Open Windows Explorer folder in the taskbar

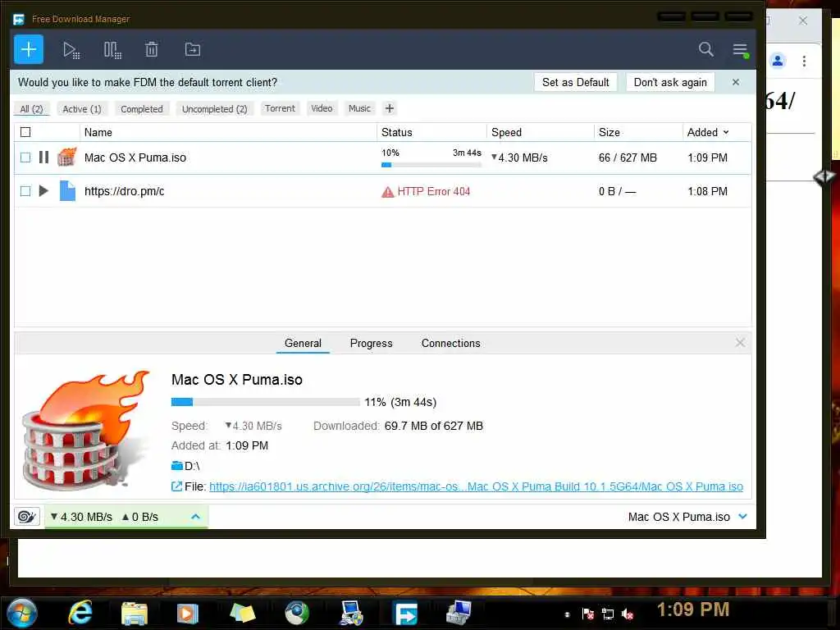pos(134,614)
